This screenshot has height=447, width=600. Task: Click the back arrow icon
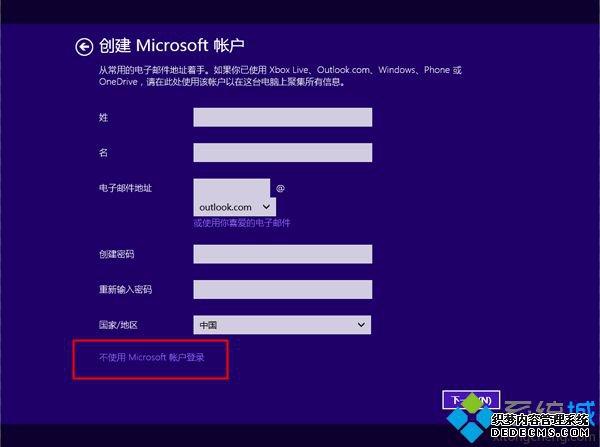[84, 47]
